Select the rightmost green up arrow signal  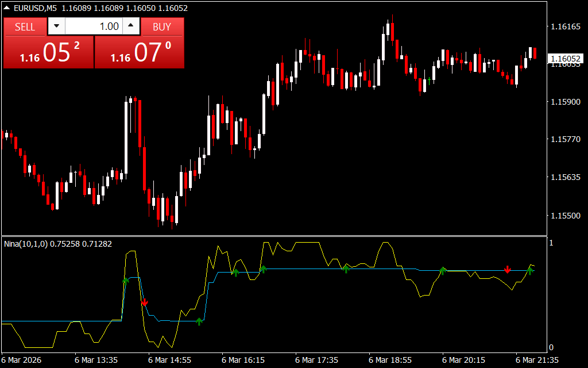531,270
